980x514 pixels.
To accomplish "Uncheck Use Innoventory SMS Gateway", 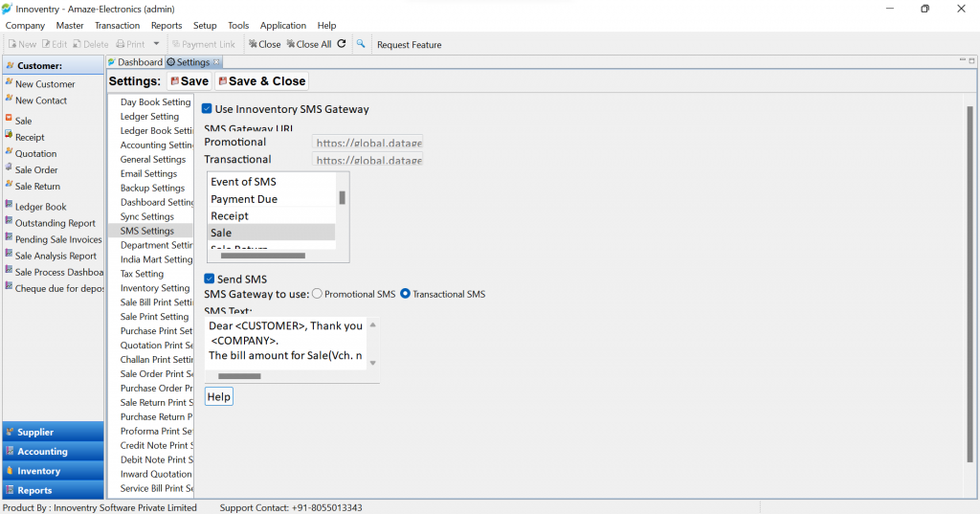I will pyautogui.click(x=207, y=109).
